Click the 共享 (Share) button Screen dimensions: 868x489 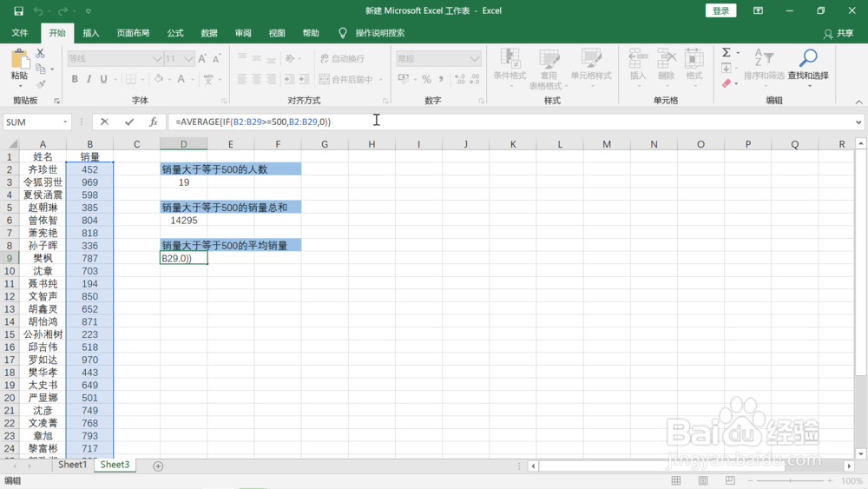(838, 33)
